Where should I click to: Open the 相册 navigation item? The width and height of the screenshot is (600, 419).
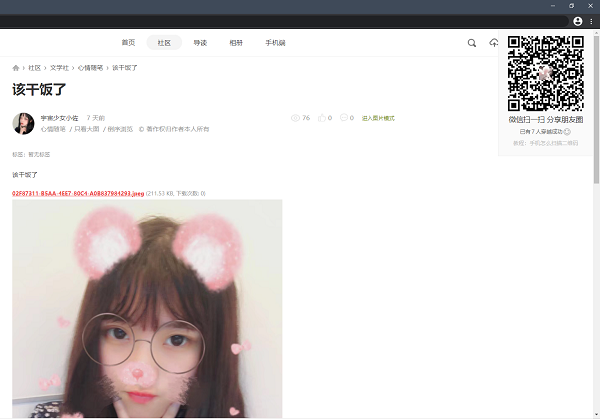click(236, 43)
